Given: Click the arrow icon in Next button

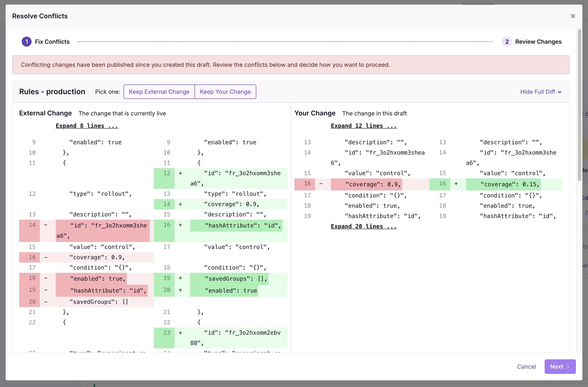Looking at the screenshot, I should [x=568, y=367].
